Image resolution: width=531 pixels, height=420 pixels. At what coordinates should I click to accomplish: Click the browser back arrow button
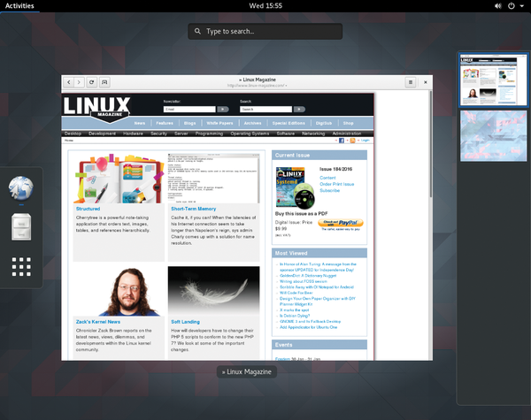pos(69,82)
